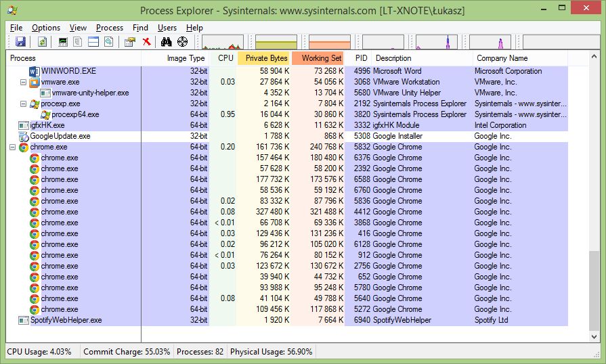
Task: Click the yellow commit history mini graph
Action: [276, 42]
